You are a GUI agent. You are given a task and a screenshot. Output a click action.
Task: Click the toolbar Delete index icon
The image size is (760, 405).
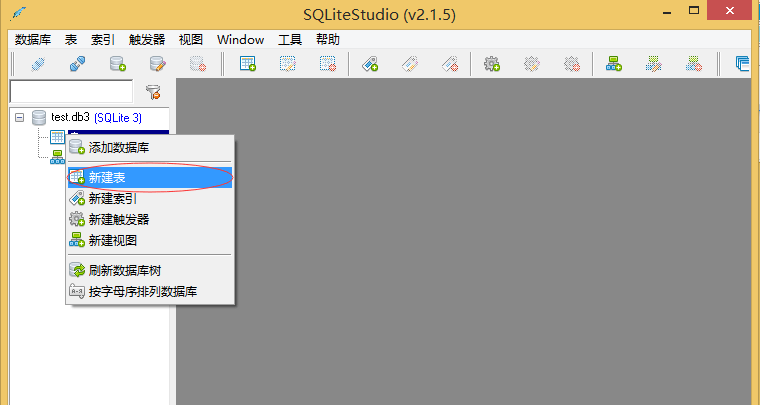point(450,64)
